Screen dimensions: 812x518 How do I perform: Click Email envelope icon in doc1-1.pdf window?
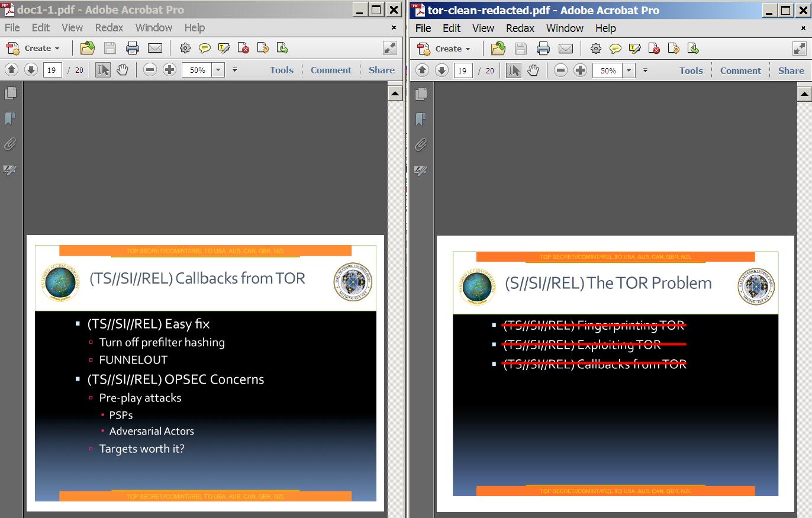[154, 48]
